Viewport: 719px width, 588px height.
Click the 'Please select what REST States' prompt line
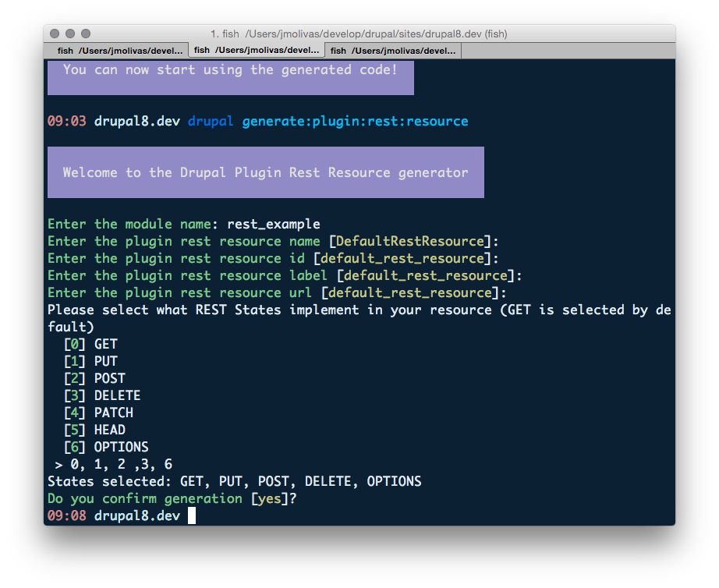click(x=359, y=318)
